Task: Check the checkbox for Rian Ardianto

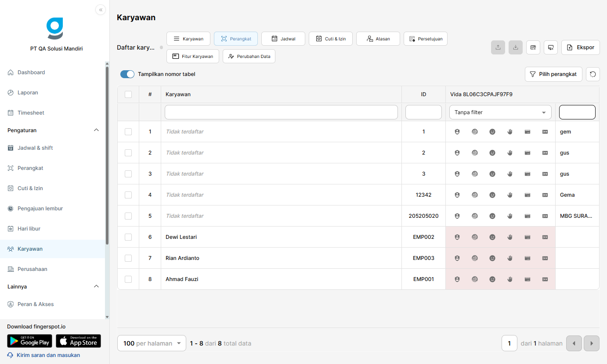Action: (x=128, y=258)
